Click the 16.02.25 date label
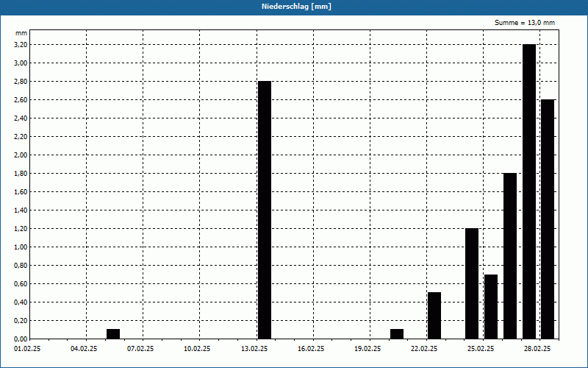Image resolution: width=588 pixels, height=368 pixels. [311, 349]
